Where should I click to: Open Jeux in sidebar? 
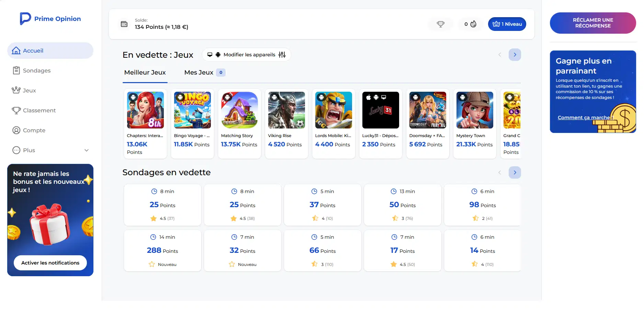click(50, 90)
